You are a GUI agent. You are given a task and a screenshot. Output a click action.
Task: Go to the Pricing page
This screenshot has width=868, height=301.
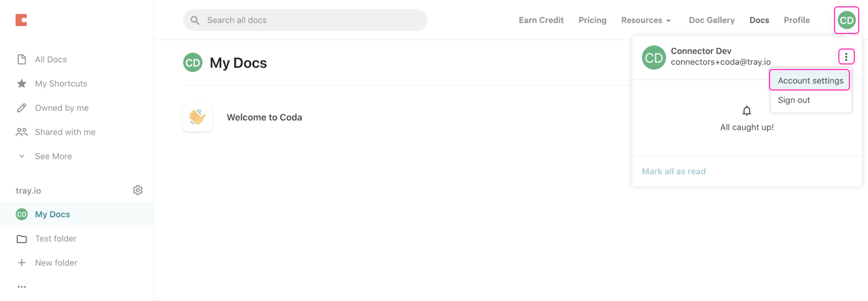tap(592, 20)
